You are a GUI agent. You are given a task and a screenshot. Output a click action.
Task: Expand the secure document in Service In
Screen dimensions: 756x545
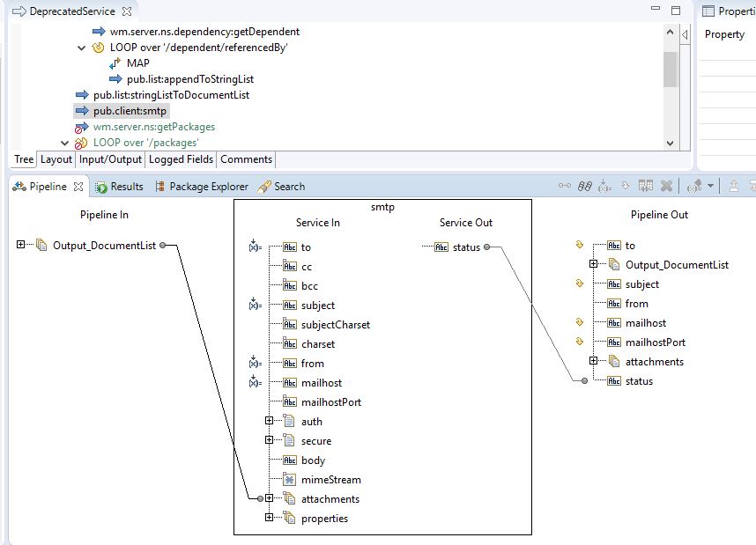(269, 439)
